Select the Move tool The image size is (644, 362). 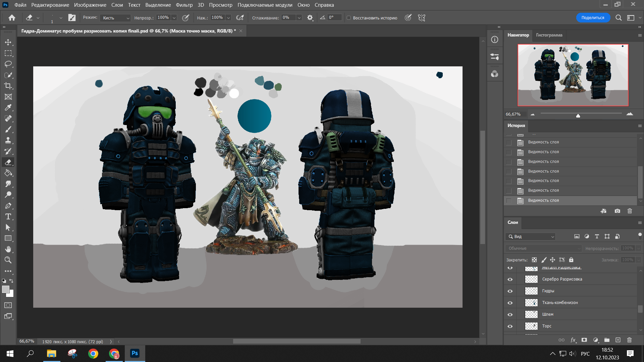[x=8, y=43]
